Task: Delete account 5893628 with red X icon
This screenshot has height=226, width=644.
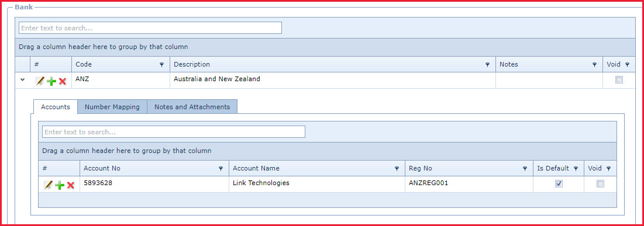Action: tap(71, 185)
